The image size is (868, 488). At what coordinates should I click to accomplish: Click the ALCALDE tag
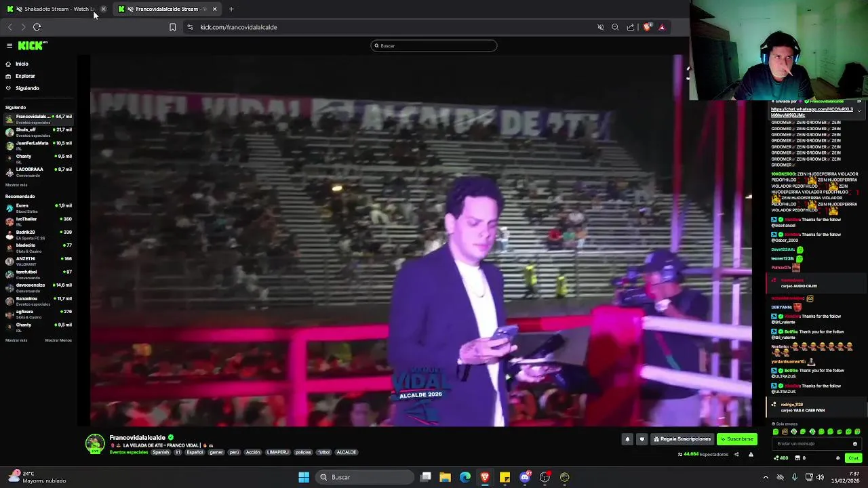coord(346,452)
